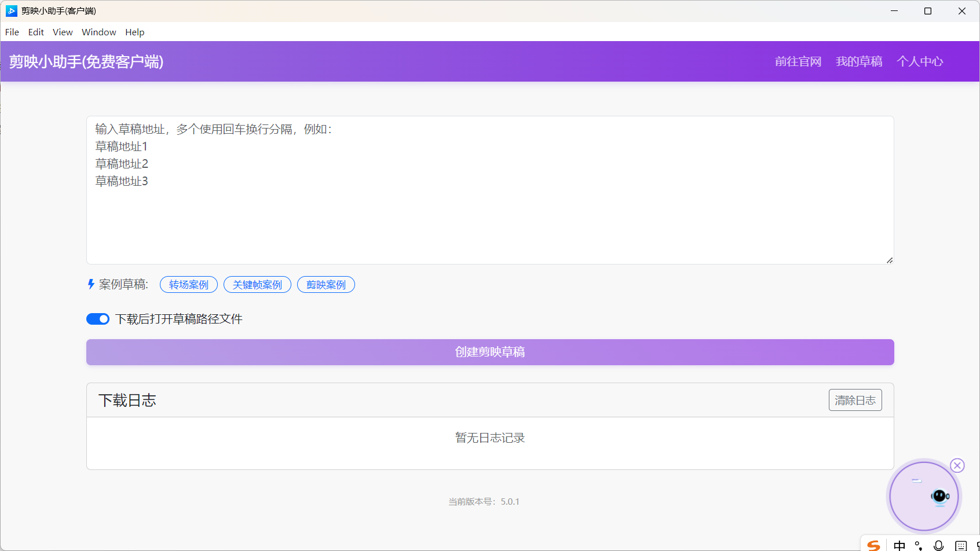Click the robot assistant floating icon
Screen dimensions: 980x551
pos(939,497)
